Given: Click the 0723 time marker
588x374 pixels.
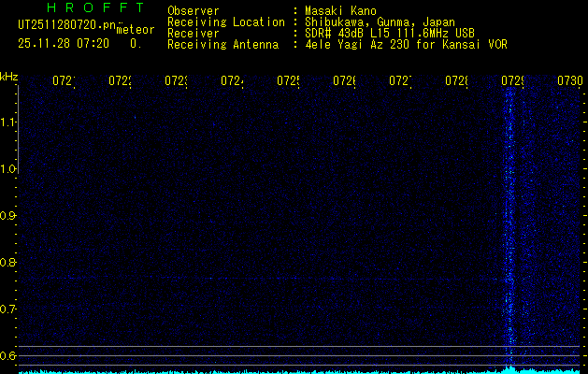Looking at the screenshot, I should click(x=176, y=80).
